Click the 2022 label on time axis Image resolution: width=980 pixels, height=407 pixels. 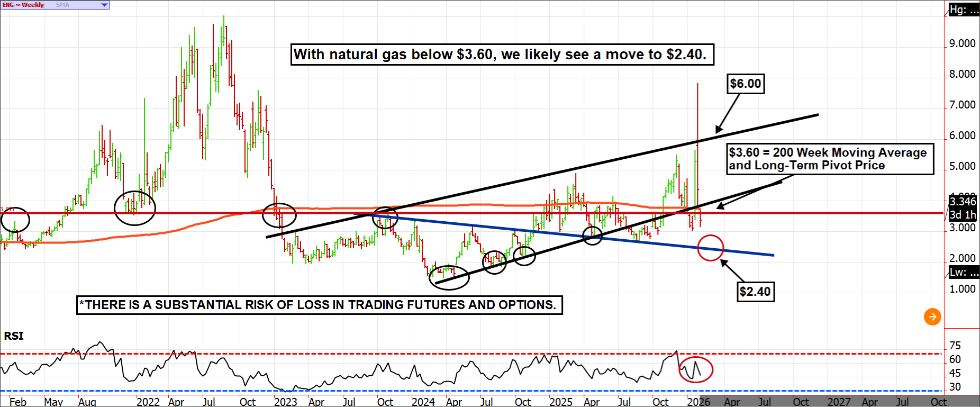click(x=148, y=402)
